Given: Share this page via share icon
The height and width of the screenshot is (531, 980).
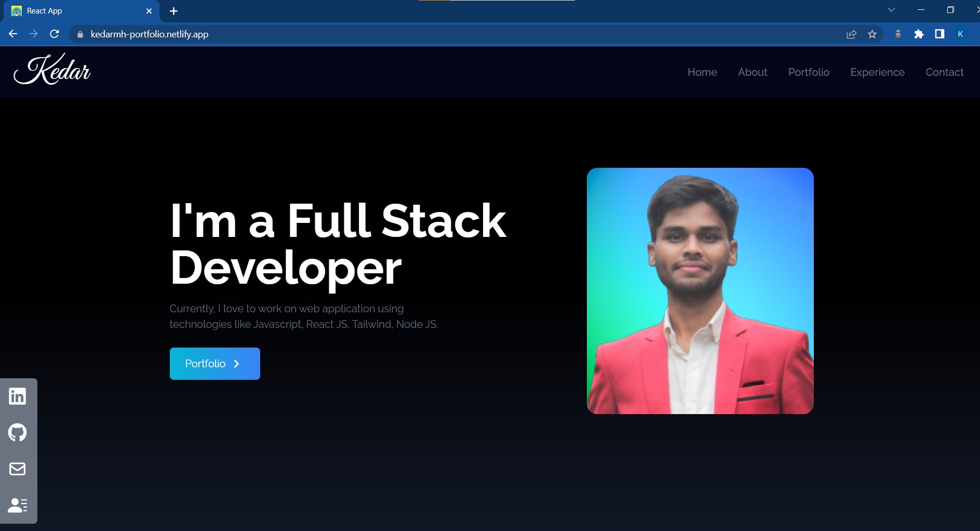Looking at the screenshot, I should pos(851,34).
